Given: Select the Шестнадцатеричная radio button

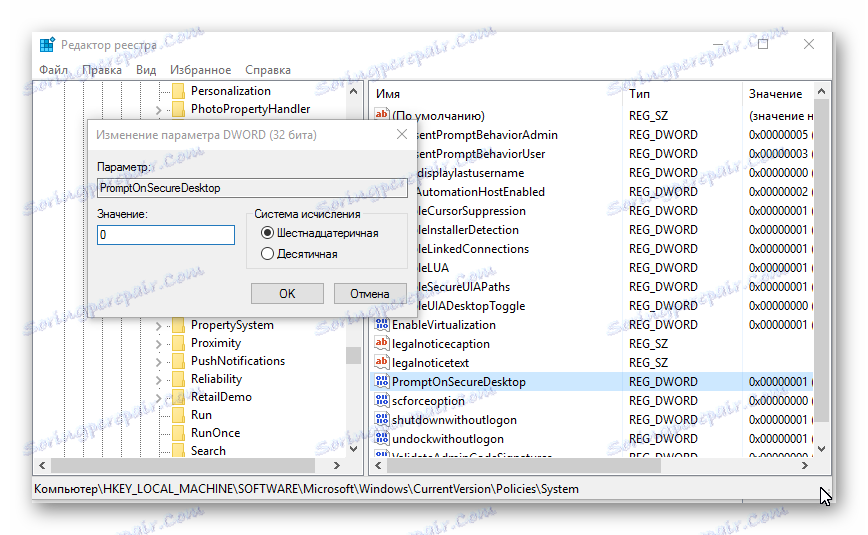Looking at the screenshot, I should pos(267,233).
